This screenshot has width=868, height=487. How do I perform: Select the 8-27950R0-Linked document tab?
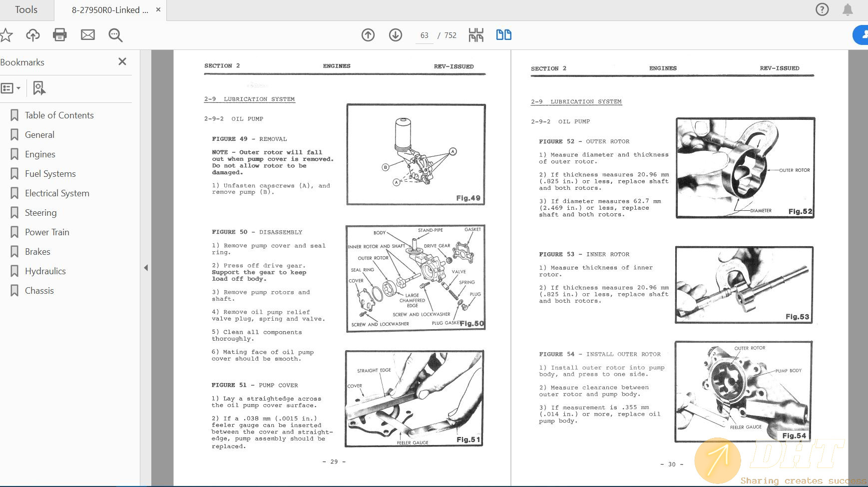pos(110,10)
